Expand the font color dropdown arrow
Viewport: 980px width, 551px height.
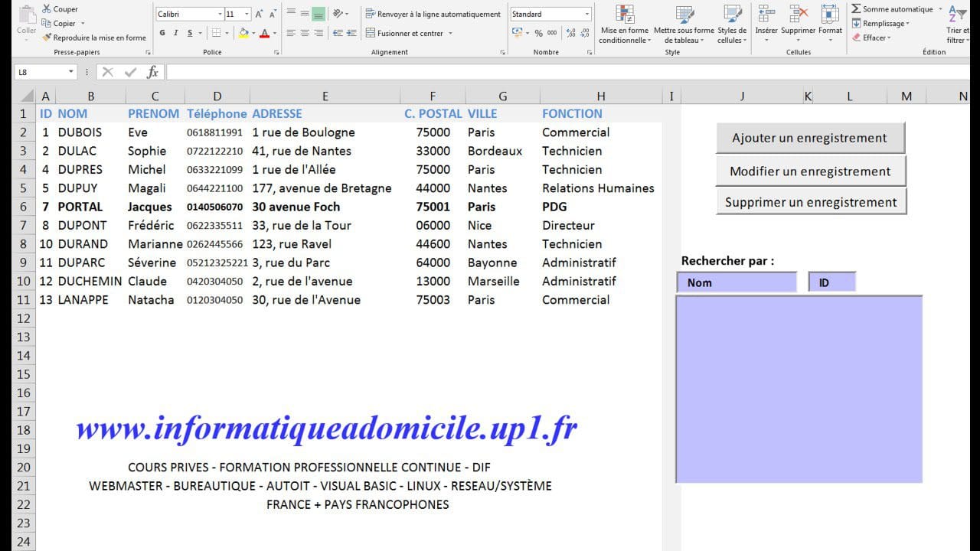[x=274, y=33]
